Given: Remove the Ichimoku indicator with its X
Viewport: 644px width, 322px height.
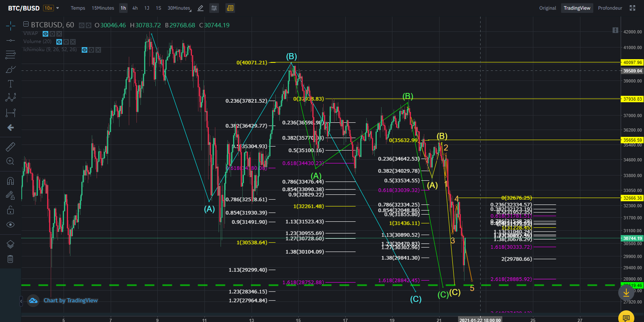Looking at the screenshot, I should (x=98, y=50).
